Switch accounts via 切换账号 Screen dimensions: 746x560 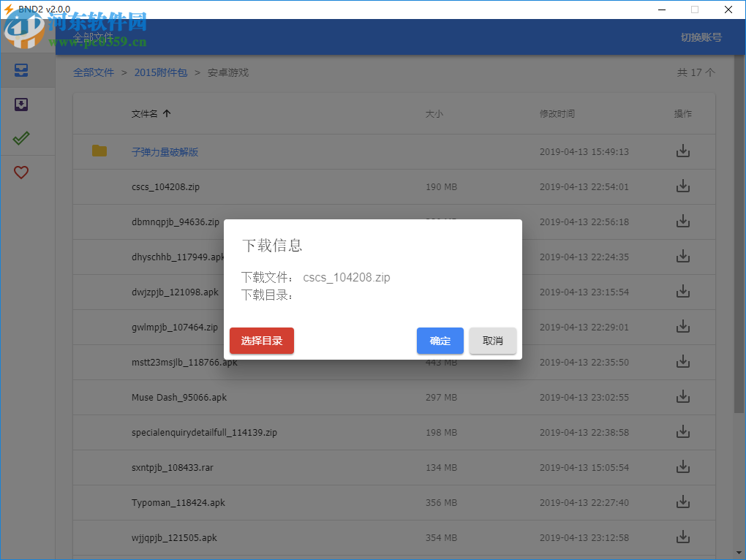click(x=701, y=37)
